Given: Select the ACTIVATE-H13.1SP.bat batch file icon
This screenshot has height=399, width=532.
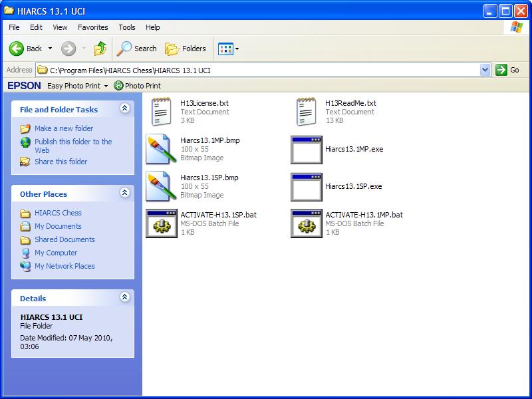Looking at the screenshot, I should [162, 223].
